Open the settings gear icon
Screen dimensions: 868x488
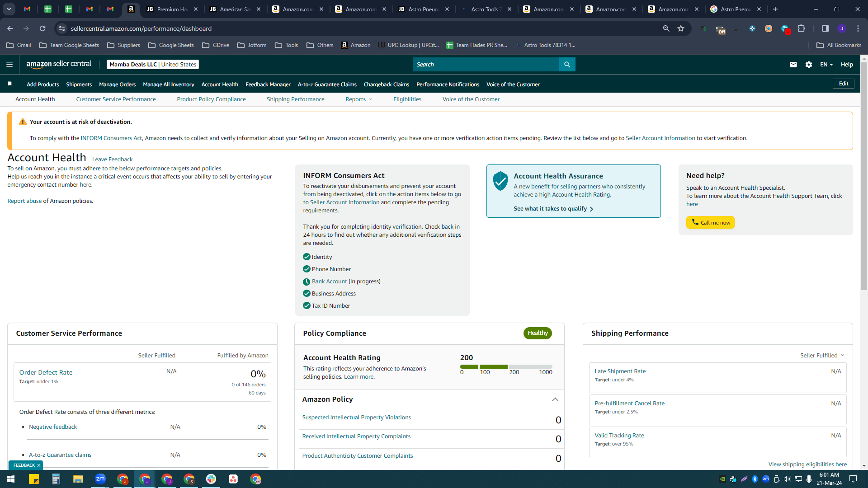pyautogui.click(x=809, y=65)
